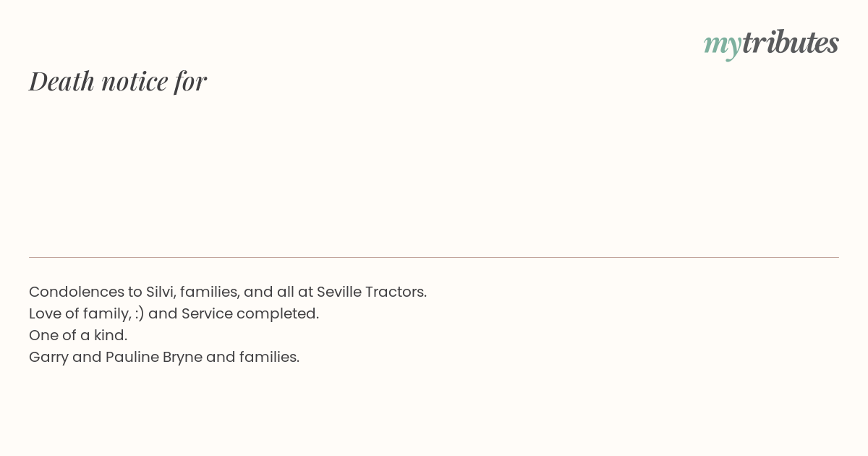Image resolution: width=868 pixels, height=456 pixels.
Task: Click the "One of a kind." line
Action: pyautogui.click(x=78, y=335)
